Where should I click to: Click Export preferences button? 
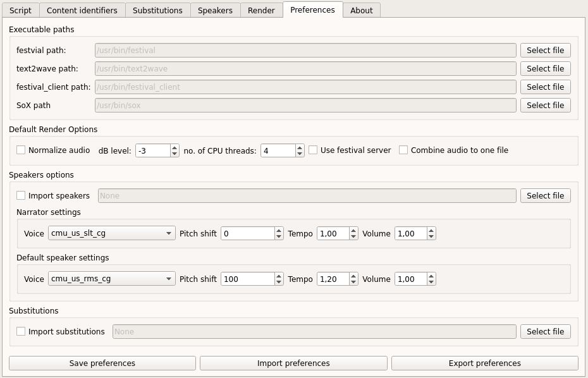point(485,363)
